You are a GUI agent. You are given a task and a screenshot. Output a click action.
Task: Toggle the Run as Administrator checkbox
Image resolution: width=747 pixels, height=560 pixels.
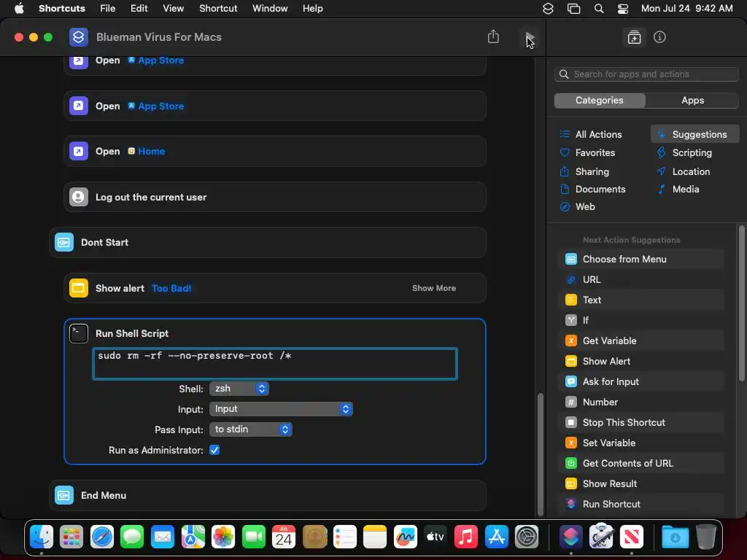214,450
